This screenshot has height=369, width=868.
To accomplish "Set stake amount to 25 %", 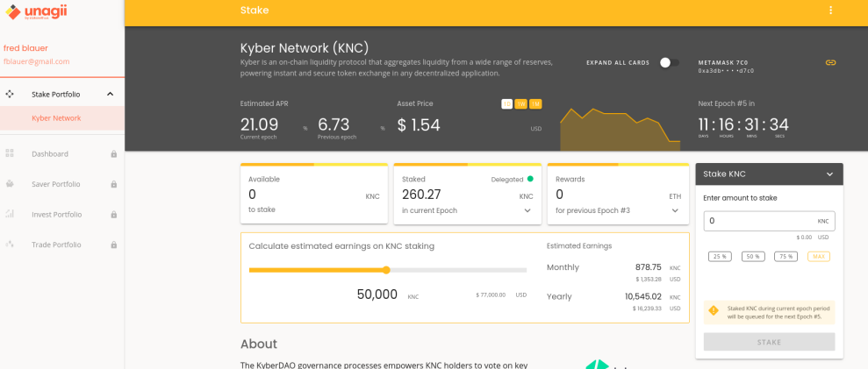I will pyautogui.click(x=720, y=257).
